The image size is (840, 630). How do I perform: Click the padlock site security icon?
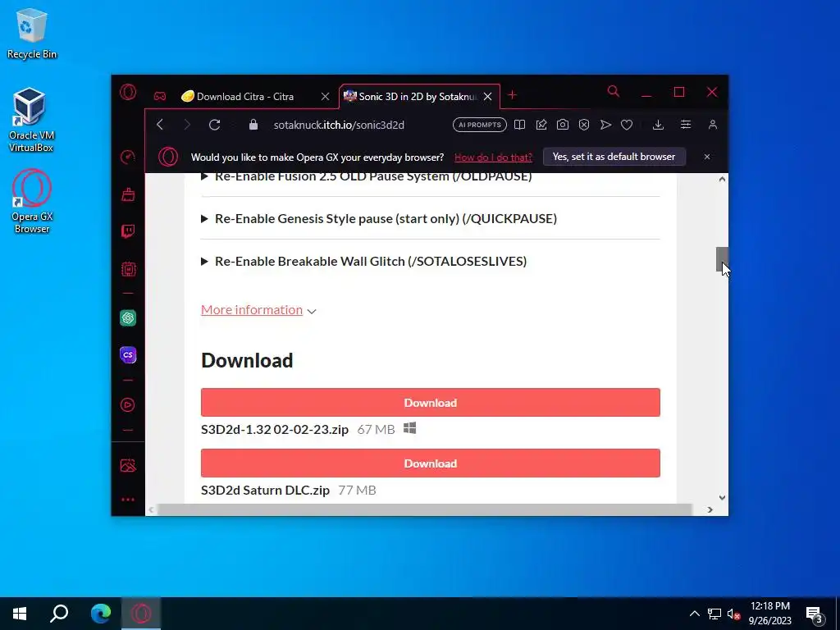(253, 125)
